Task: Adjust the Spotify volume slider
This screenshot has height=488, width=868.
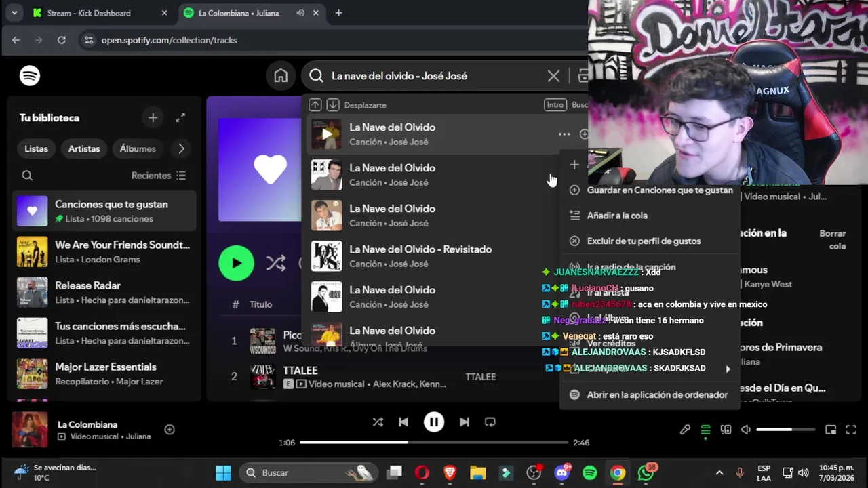Action: (x=785, y=430)
